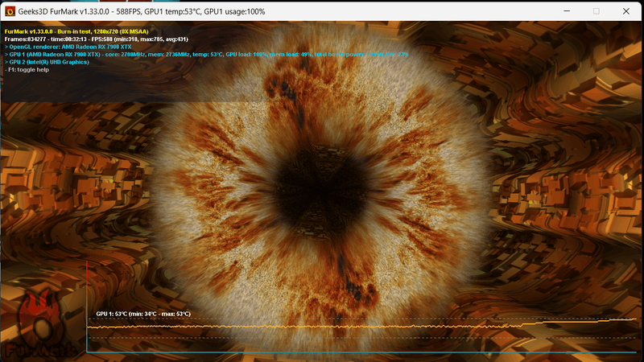The width and height of the screenshot is (644, 362).
Task: Click the disabled maximize button
Action: [597, 11]
